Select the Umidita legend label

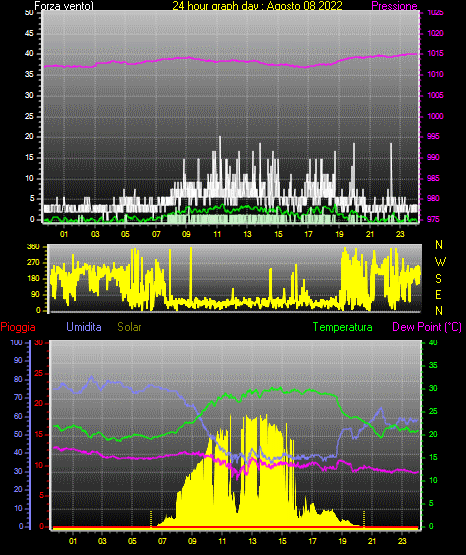pyautogui.click(x=84, y=327)
